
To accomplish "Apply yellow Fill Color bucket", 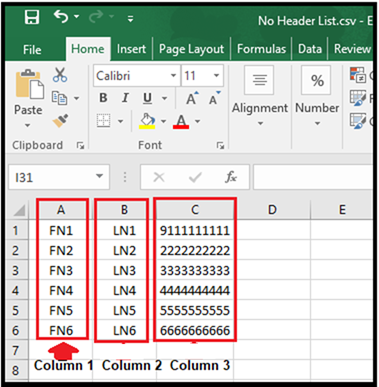I will (x=147, y=121).
